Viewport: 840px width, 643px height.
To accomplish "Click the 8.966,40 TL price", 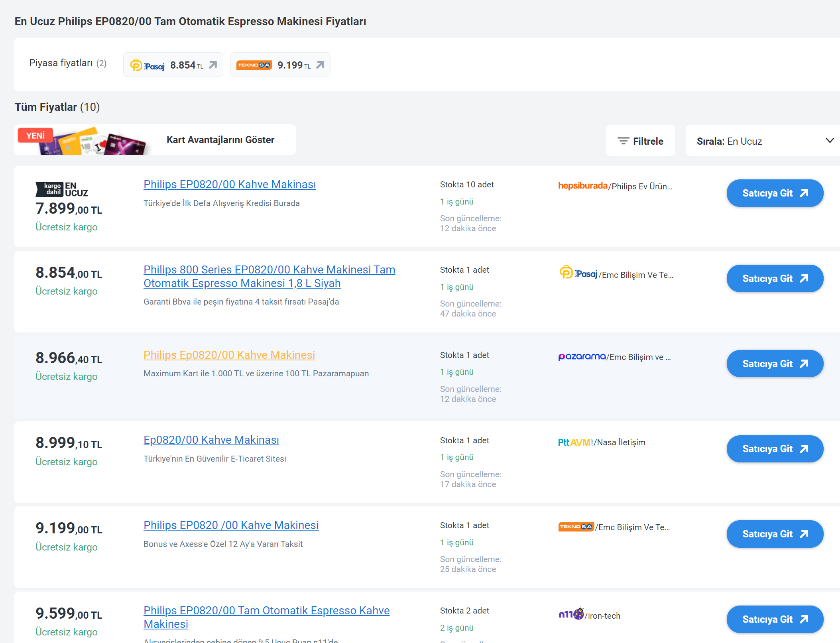I will coord(69,358).
